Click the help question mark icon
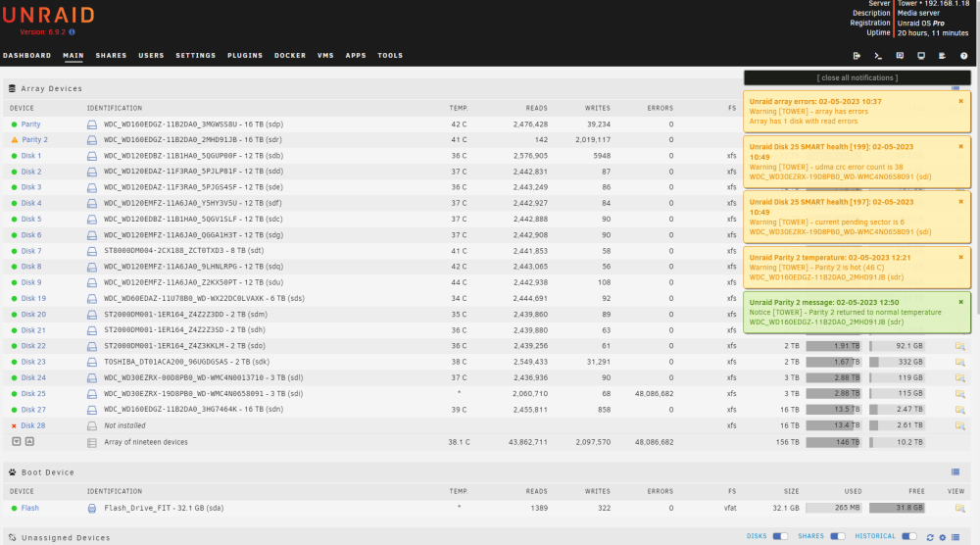The image size is (980, 545). [963, 56]
